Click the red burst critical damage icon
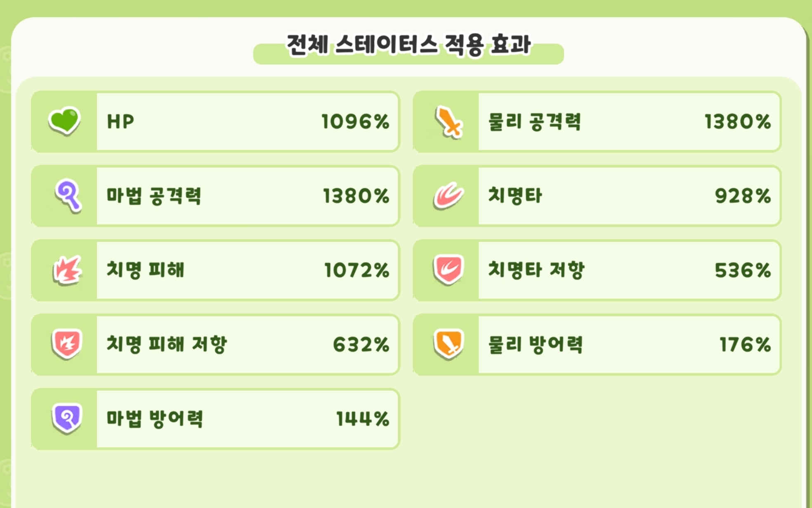Screen dimensions: 812x508 [x=67, y=270]
